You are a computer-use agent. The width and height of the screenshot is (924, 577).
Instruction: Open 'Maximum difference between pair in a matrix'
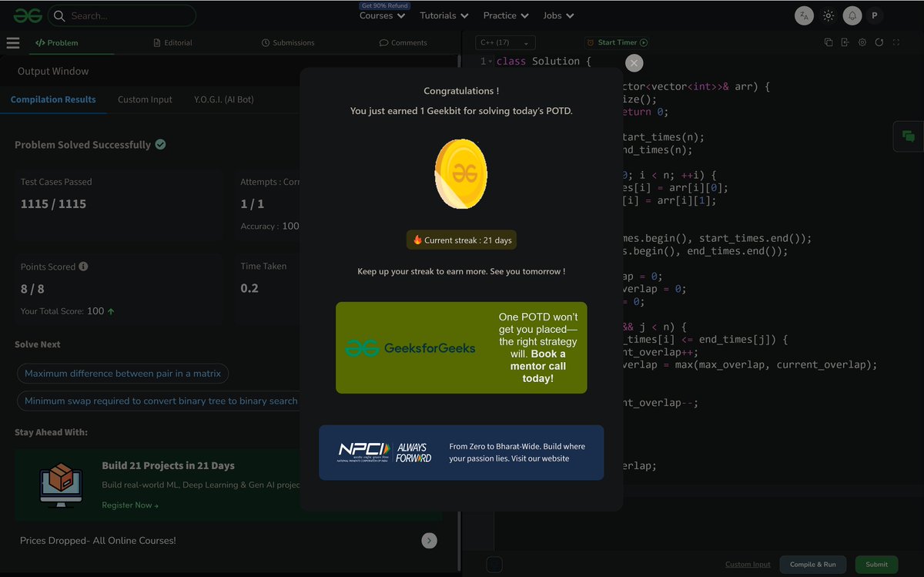[x=122, y=374]
